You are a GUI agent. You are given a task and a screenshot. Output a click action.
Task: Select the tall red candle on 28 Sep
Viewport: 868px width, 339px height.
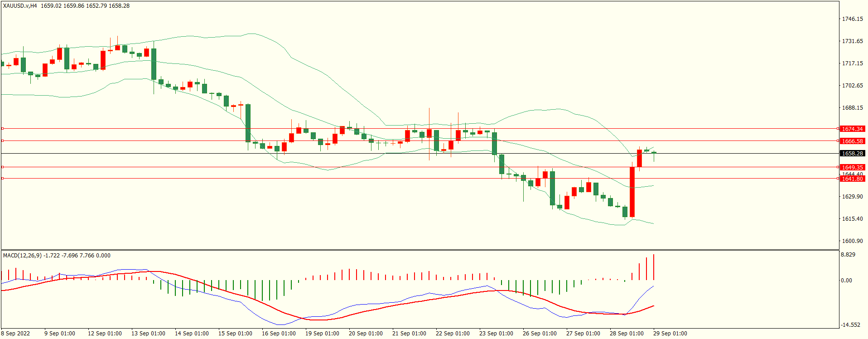pos(632,192)
